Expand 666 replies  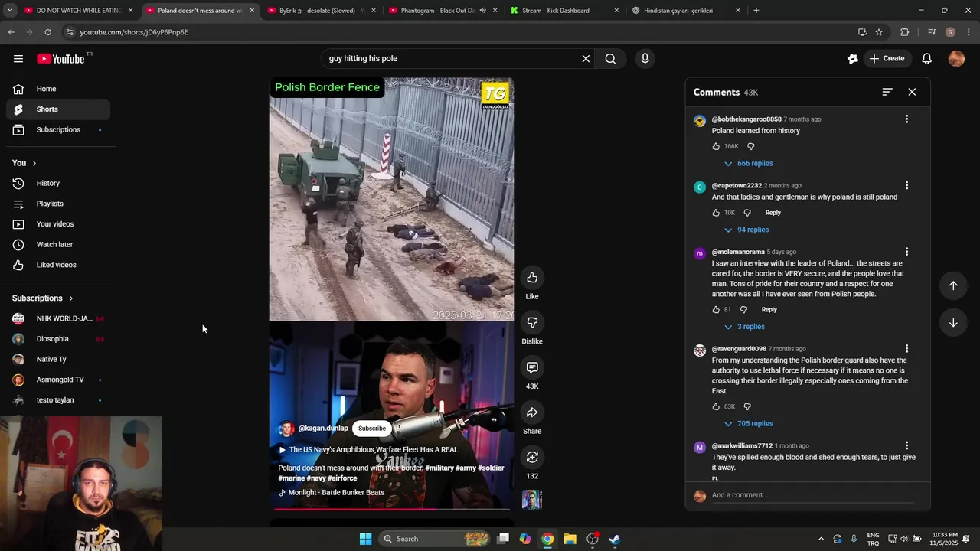748,164
